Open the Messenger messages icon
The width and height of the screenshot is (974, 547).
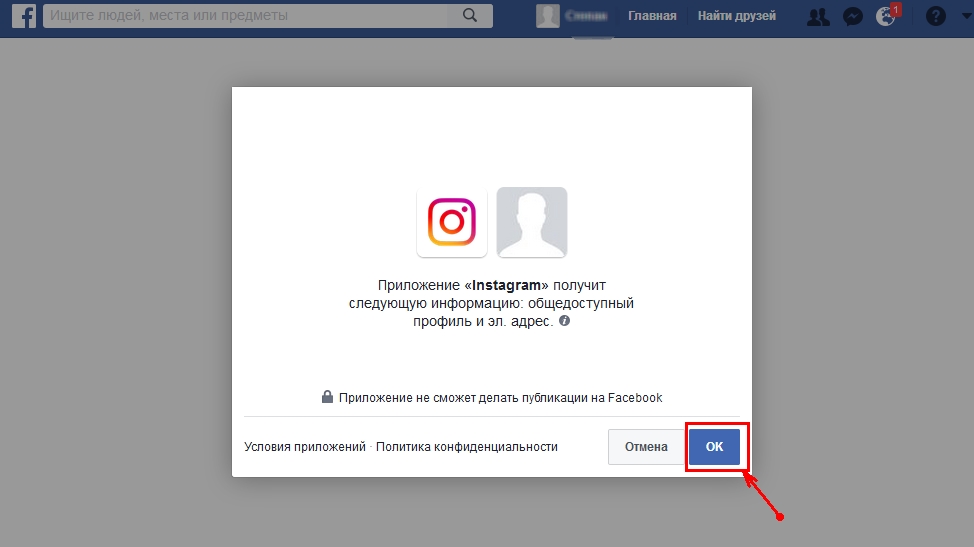click(x=853, y=16)
